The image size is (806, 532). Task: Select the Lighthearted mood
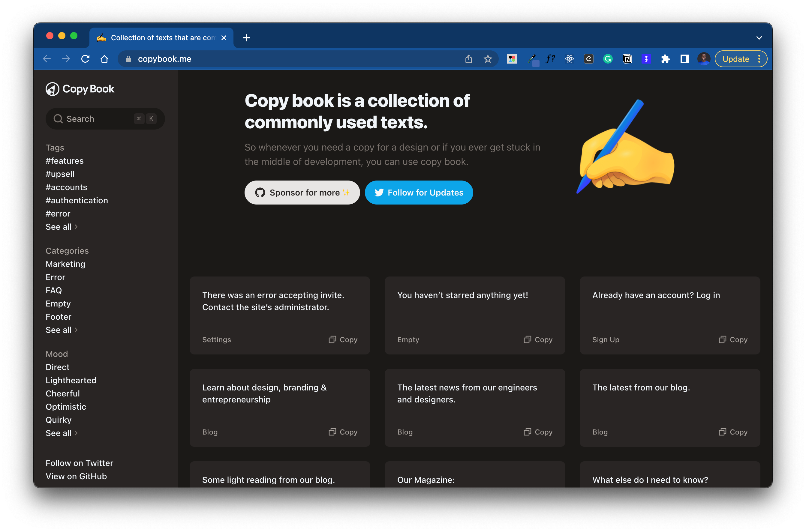[71, 380]
